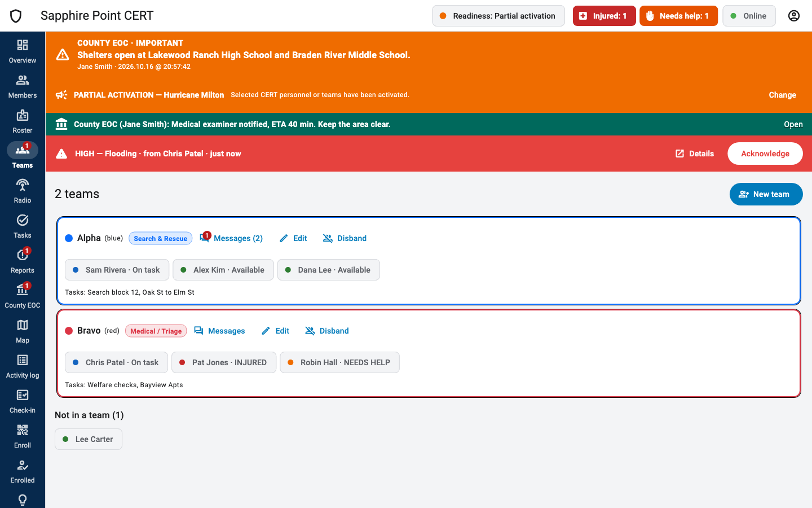812x508 pixels.
Task: Click the warning triangle on County EOC alert
Action: tap(63, 55)
